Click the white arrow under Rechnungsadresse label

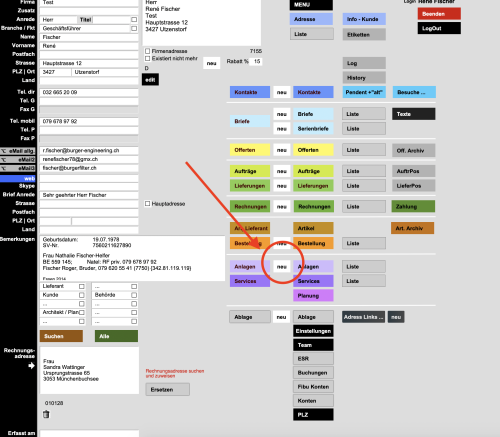(x=31, y=366)
